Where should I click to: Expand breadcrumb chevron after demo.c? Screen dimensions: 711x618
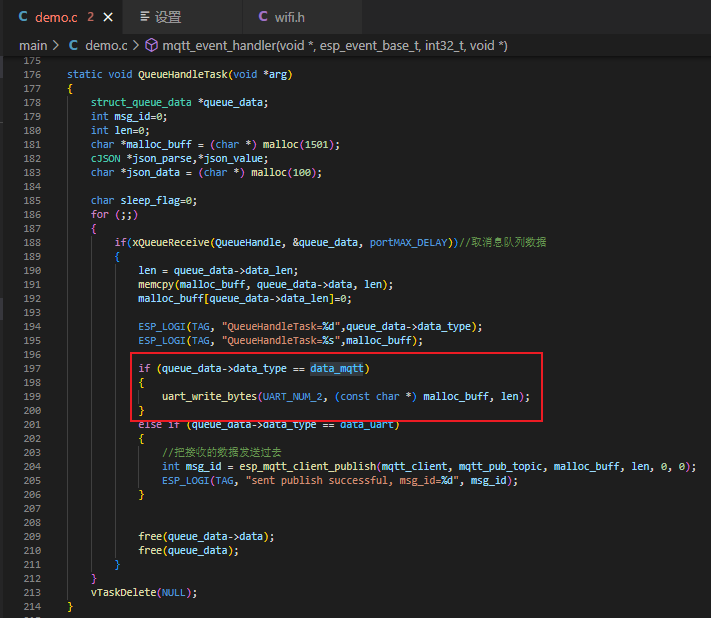pyautogui.click(x=136, y=46)
